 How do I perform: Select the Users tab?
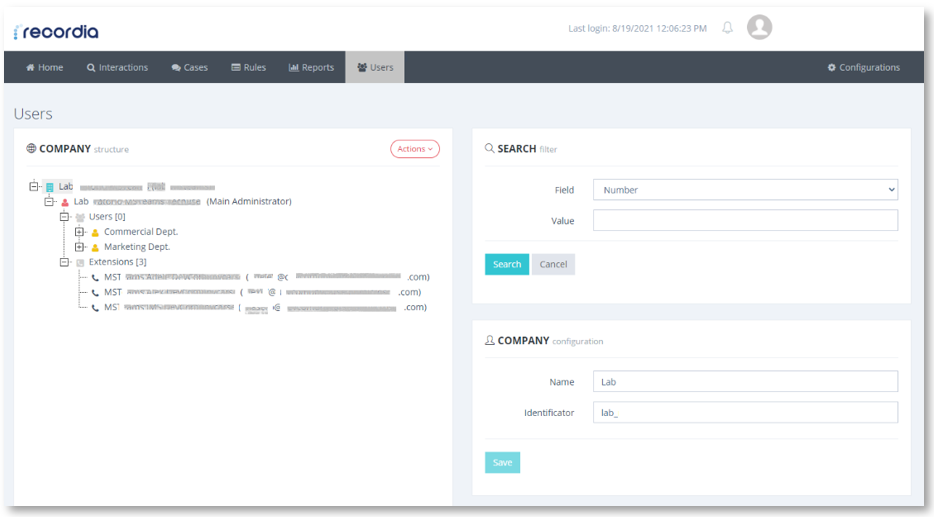click(375, 67)
